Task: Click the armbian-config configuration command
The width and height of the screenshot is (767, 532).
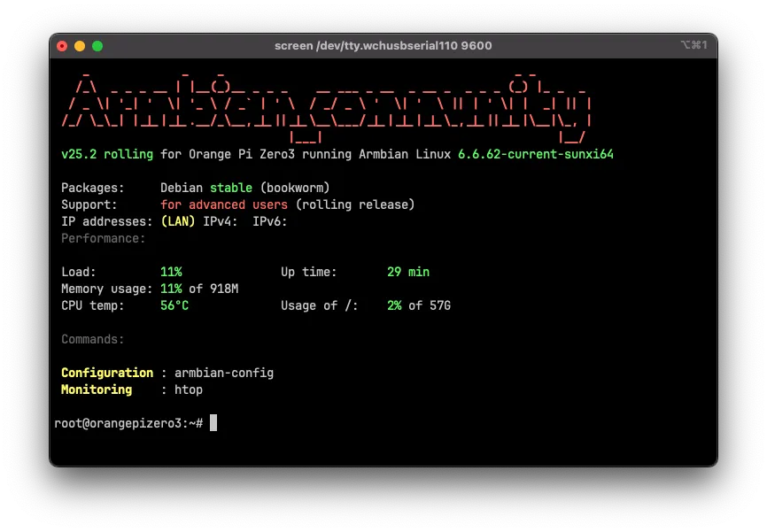Action: (x=223, y=373)
